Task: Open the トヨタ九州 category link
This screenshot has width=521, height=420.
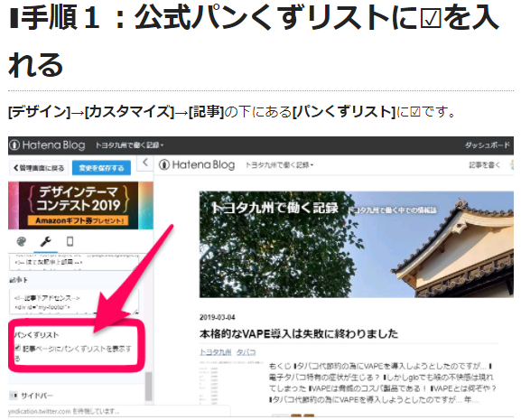Action: [215, 352]
